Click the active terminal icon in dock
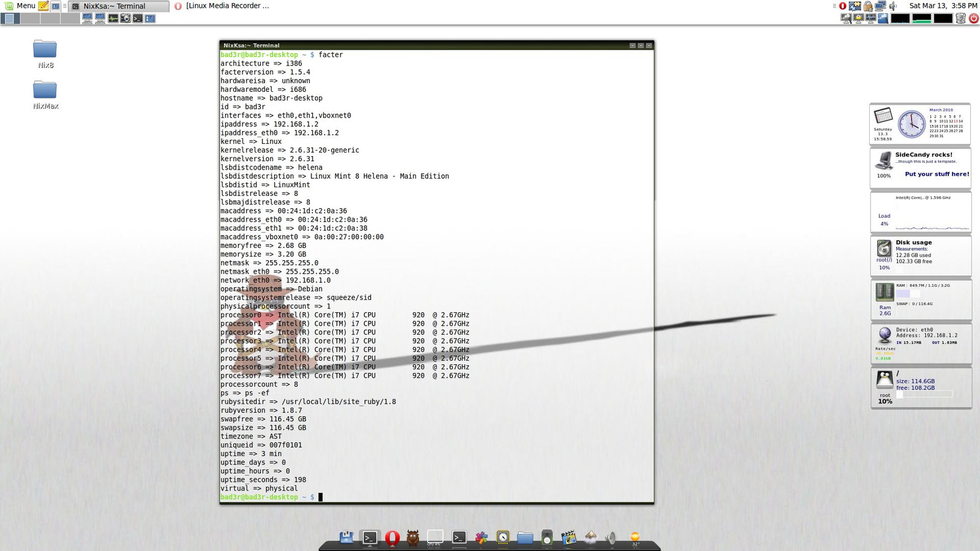The width and height of the screenshot is (980, 551). click(369, 538)
